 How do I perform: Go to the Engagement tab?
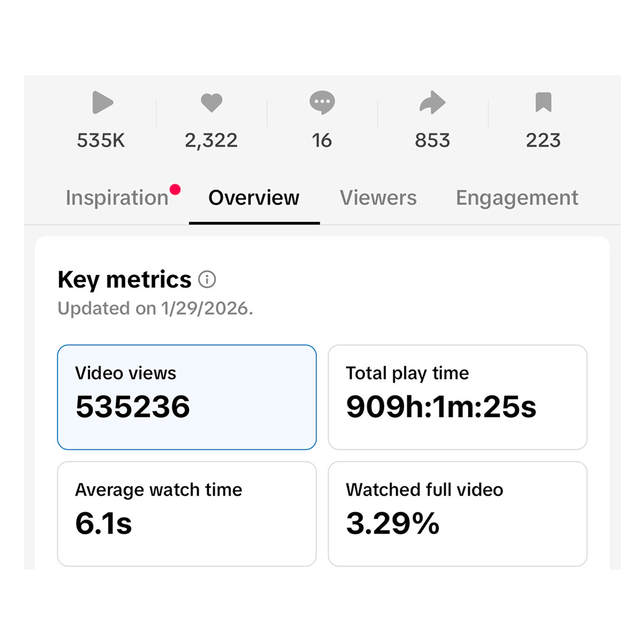pos(517,198)
